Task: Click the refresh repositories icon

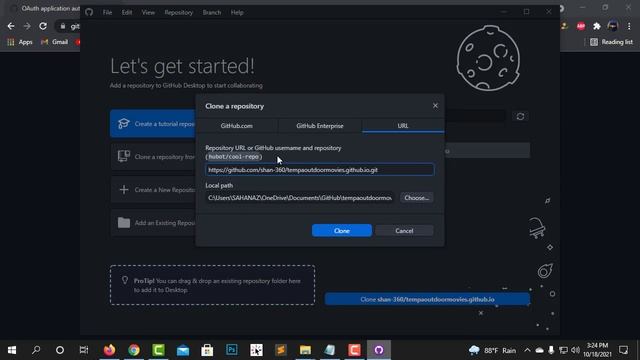Action: [x=520, y=117]
